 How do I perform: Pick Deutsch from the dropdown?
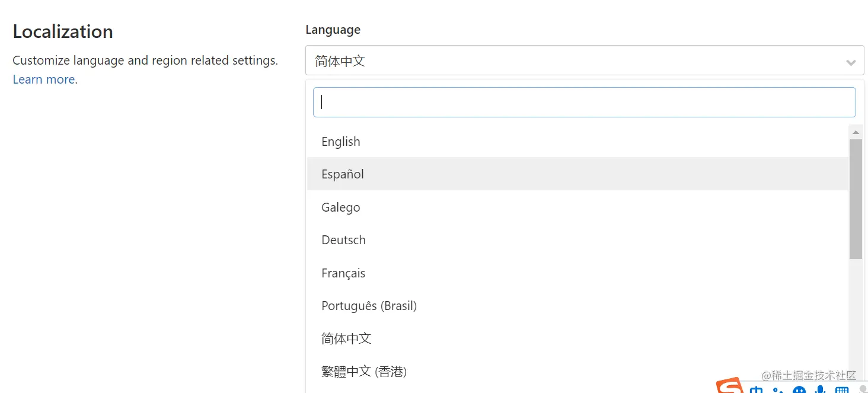tap(344, 240)
